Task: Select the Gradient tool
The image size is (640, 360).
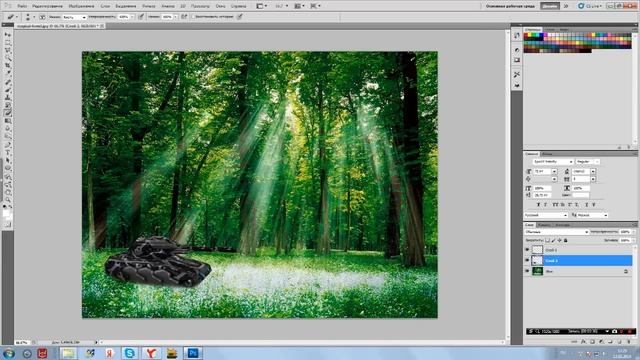Action: [8, 120]
